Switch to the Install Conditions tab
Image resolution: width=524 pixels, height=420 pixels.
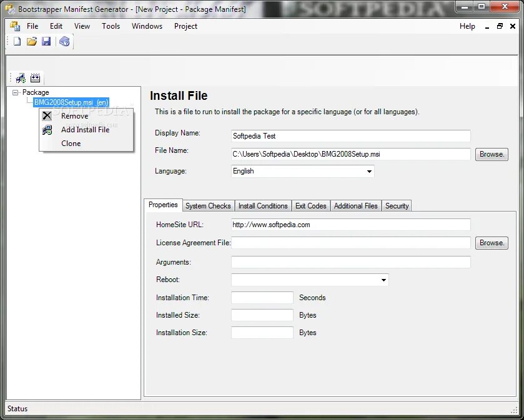point(263,206)
